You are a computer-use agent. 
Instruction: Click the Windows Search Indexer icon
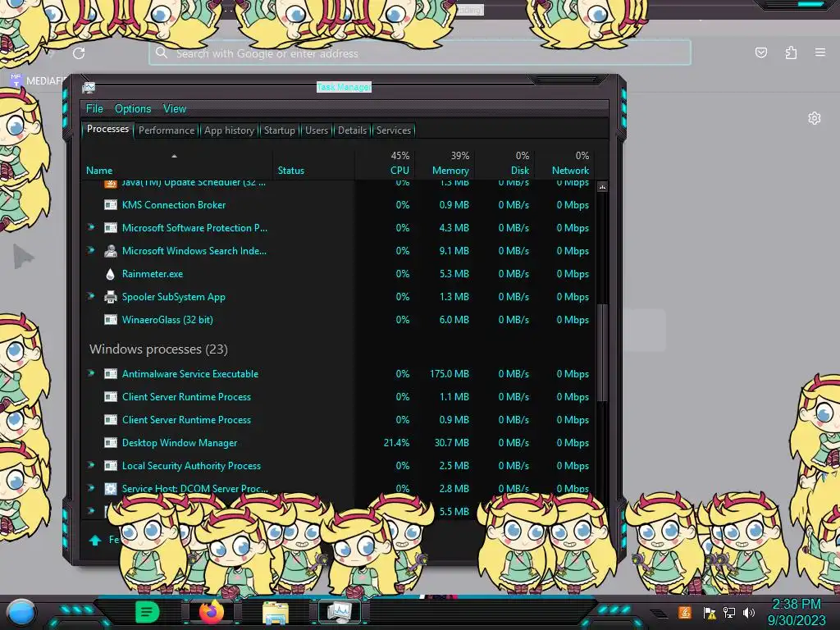[111, 251]
